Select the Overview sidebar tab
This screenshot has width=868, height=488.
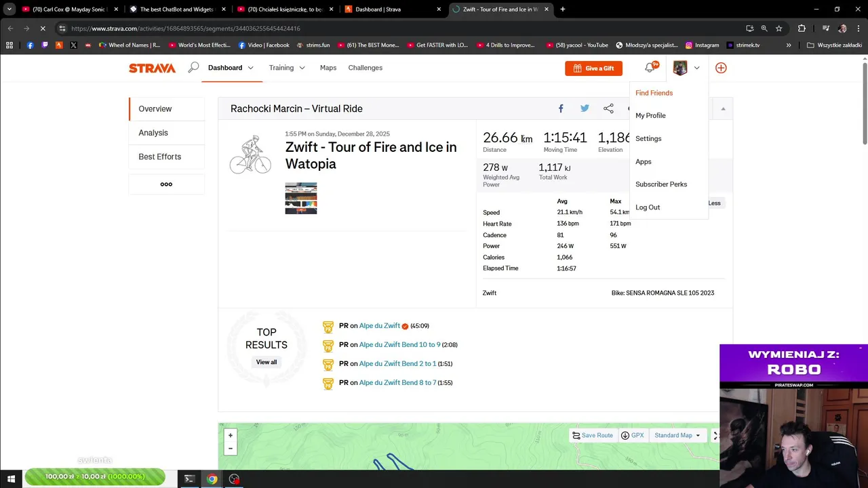167,108
